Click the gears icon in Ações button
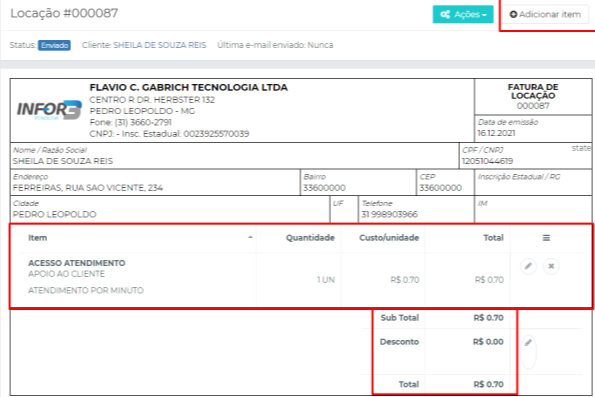 (445, 14)
